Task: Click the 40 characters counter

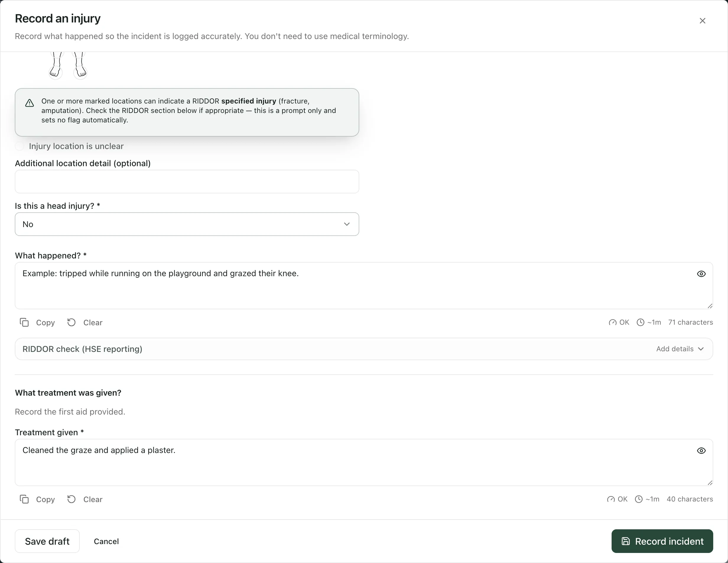Action: pos(690,499)
